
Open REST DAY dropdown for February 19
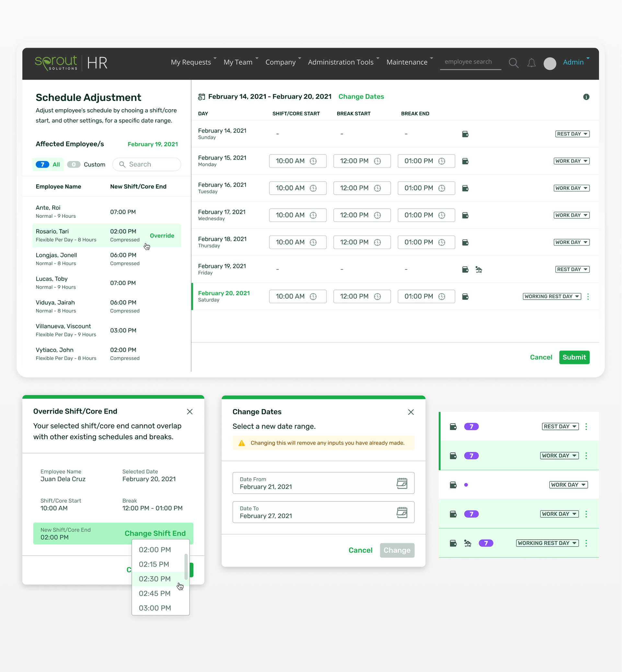pyautogui.click(x=572, y=269)
